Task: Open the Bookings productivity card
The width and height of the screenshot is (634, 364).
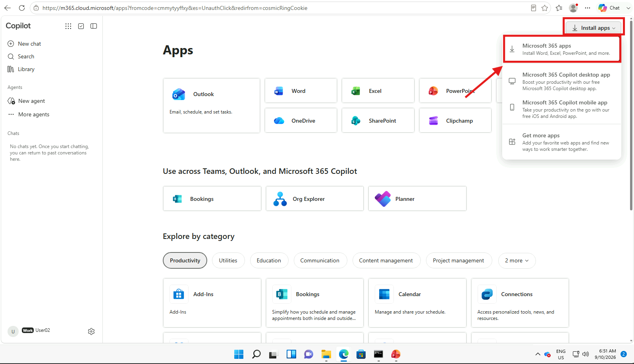Action: 315,303
